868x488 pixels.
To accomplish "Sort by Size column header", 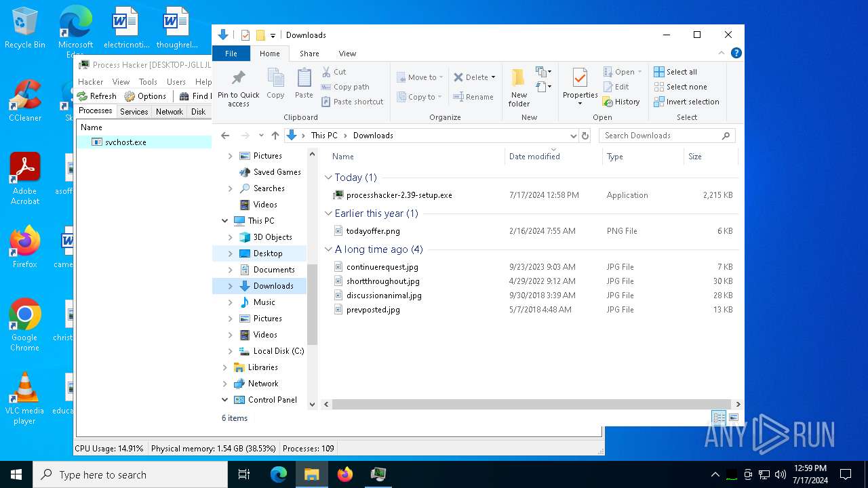I will click(x=710, y=157).
